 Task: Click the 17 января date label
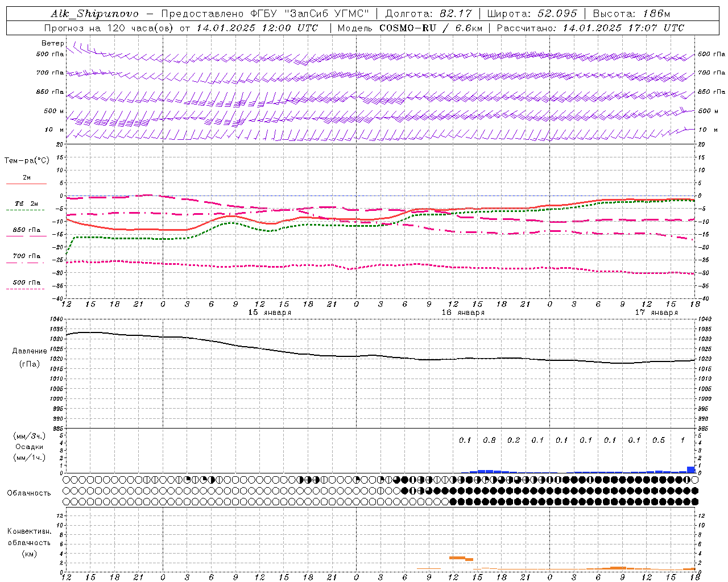(656, 313)
